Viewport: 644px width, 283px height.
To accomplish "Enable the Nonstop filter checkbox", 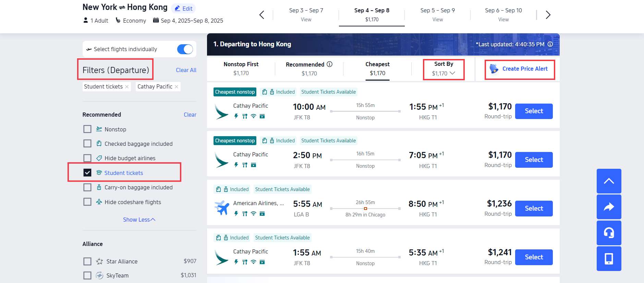I will pos(87,129).
